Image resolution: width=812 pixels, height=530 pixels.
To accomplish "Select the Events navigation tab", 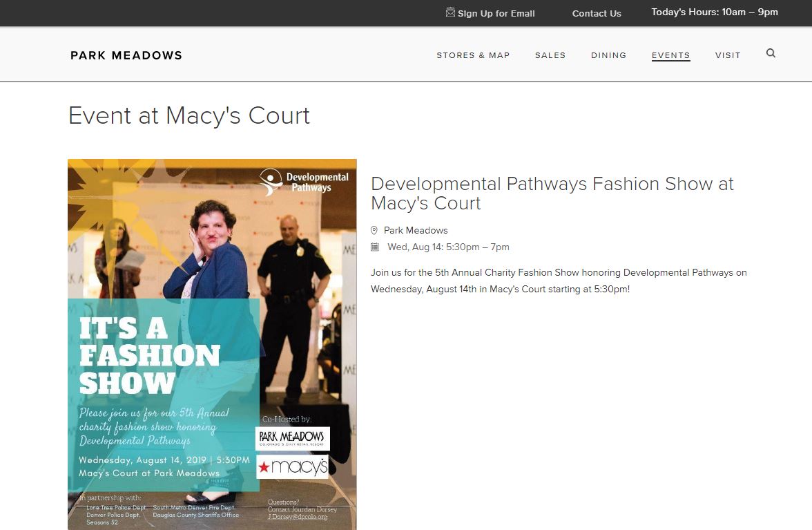I will [670, 55].
